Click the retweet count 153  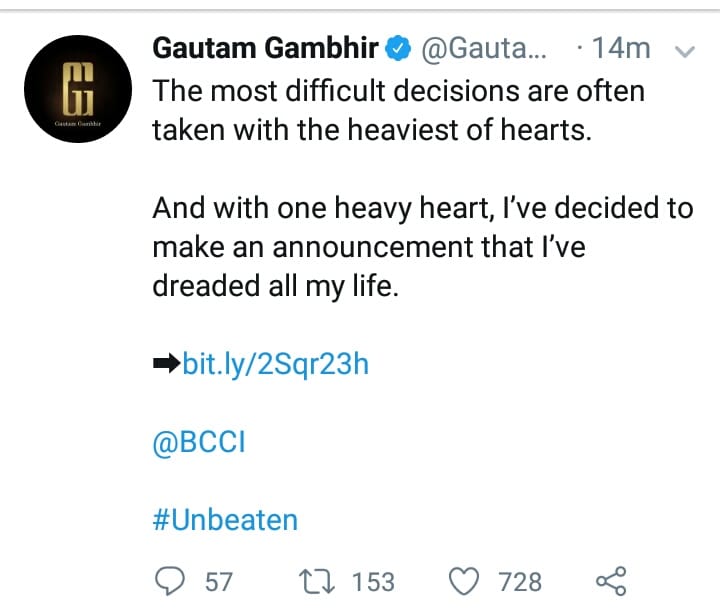(x=373, y=582)
